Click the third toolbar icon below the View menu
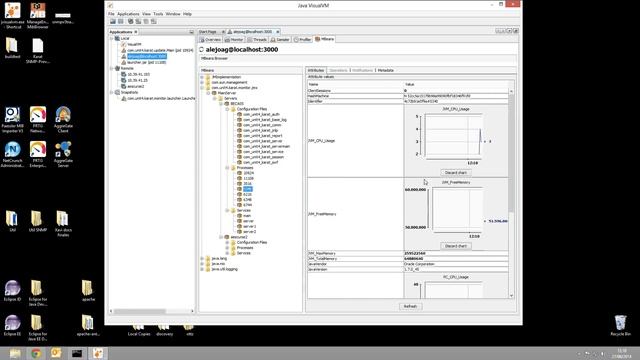This screenshot has width=640, height=360. [130, 21]
